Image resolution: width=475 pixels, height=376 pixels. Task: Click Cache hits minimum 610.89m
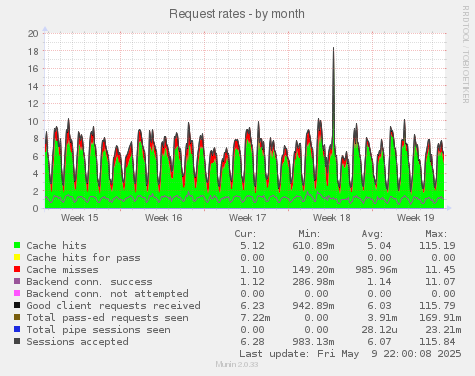313,246
